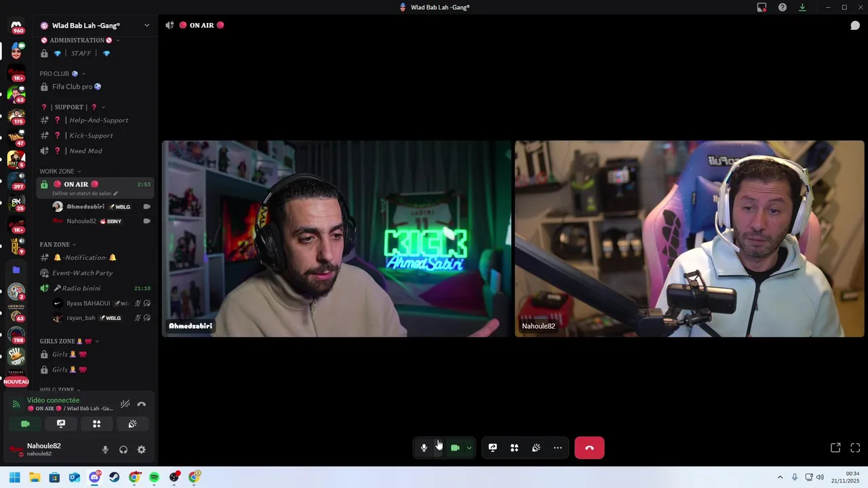Open Spotify from taskbar
The height and width of the screenshot is (488, 868).
(154, 477)
